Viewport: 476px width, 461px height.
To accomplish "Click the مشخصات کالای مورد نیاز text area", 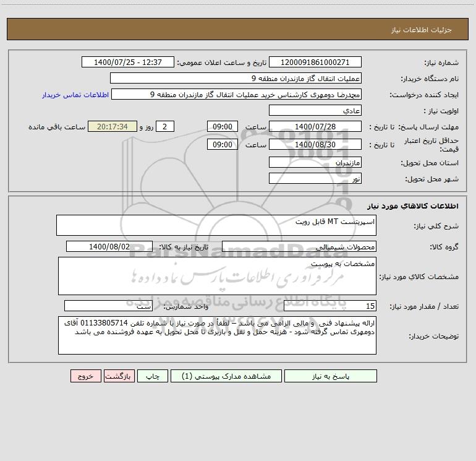I will tap(217, 276).
